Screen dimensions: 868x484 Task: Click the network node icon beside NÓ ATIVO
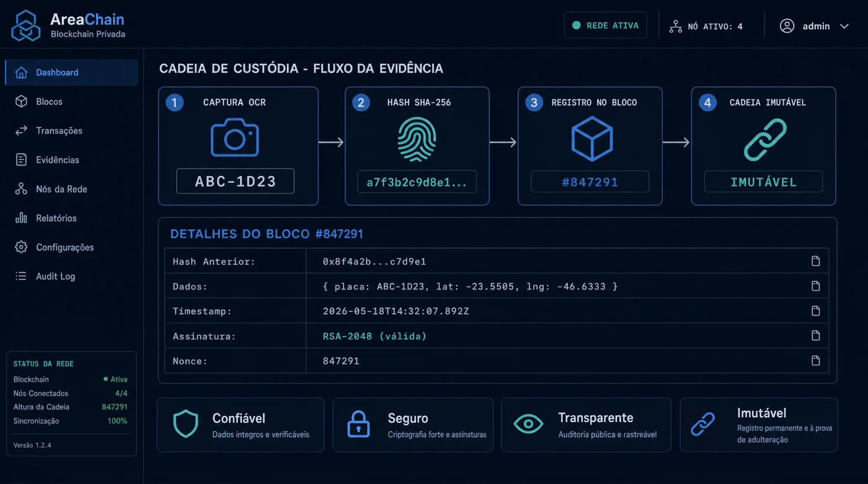tap(675, 27)
